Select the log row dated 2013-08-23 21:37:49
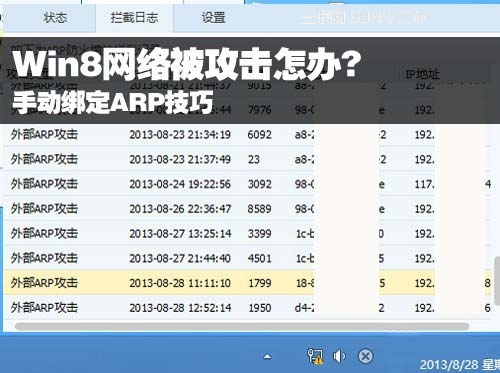This screenshot has width=500, height=373. pyautogui.click(x=247, y=159)
